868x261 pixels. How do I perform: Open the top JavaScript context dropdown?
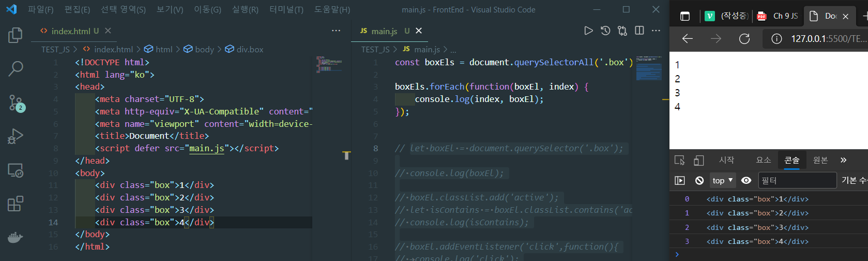click(722, 180)
